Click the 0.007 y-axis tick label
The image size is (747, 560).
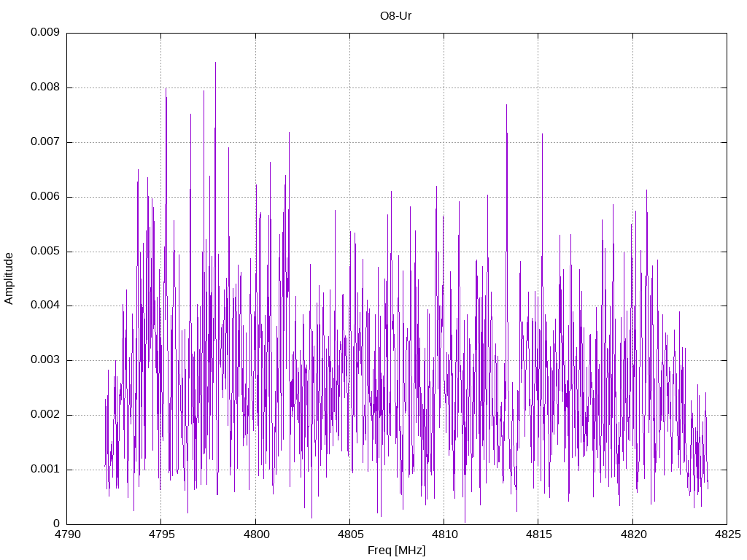point(45,141)
